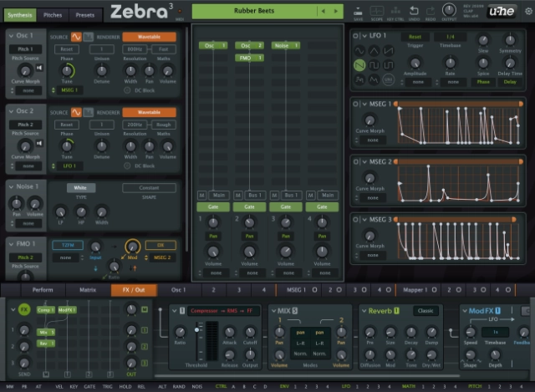Screen dimensions: 535x392
Task: Switch to the Synthesis tab
Action: tap(20, 15)
